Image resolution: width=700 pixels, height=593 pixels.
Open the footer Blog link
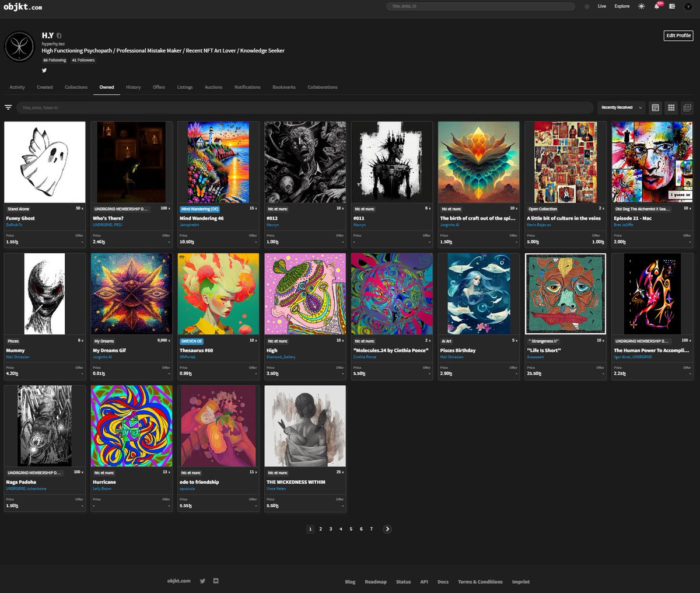coord(350,581)
